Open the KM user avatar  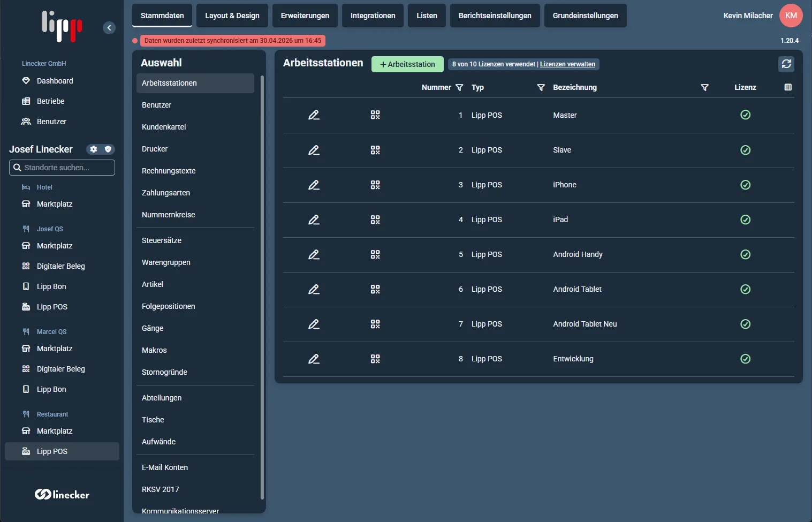[791, 16]
